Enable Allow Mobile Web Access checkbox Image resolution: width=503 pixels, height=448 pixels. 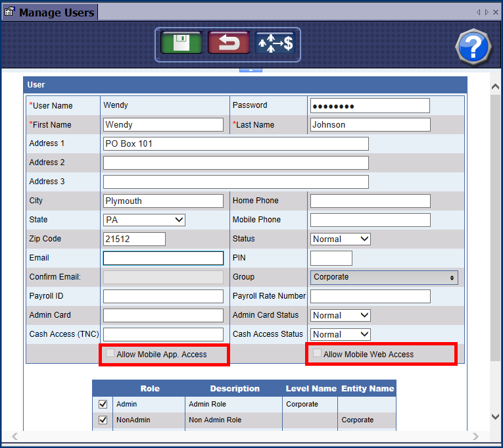317,354
